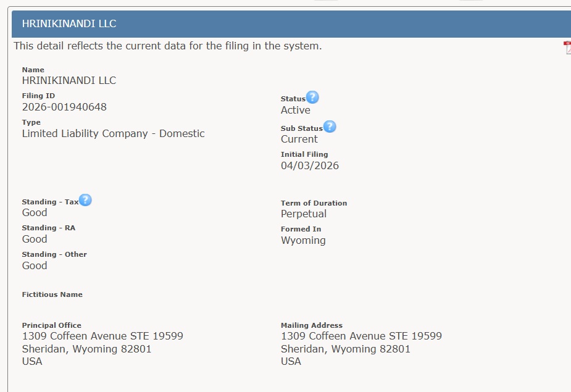The image size is (571, 392).
Task: Click the Principal Office street address line
Action: tap(102, 336)
